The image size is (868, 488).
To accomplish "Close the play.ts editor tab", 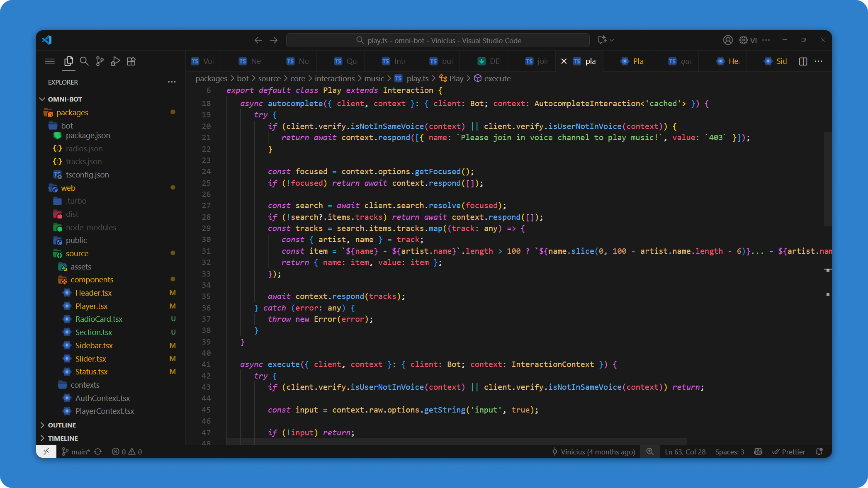I will (x=564, y=61).
